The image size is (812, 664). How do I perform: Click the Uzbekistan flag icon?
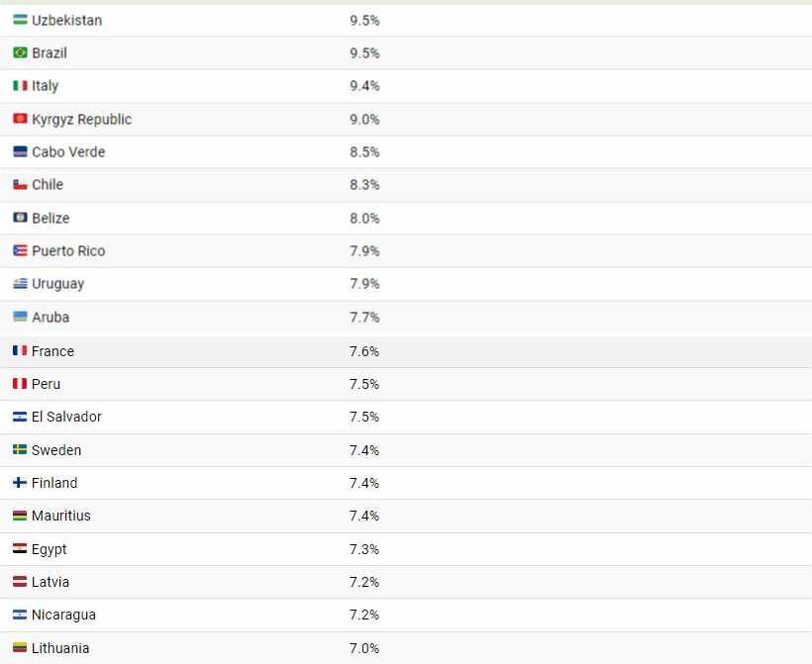20,20
